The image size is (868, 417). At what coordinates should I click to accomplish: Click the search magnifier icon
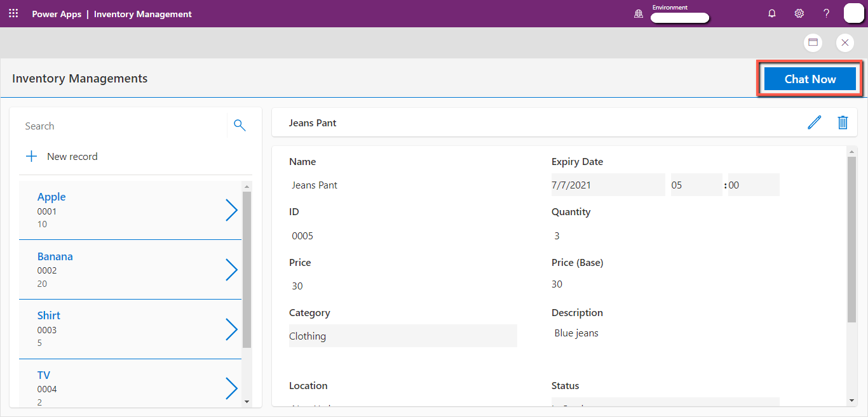click(240, 126)
